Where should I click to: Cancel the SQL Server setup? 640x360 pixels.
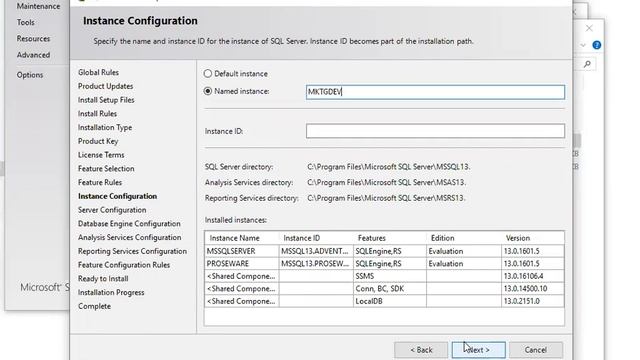pyautogui.click(x=536, y=350)
